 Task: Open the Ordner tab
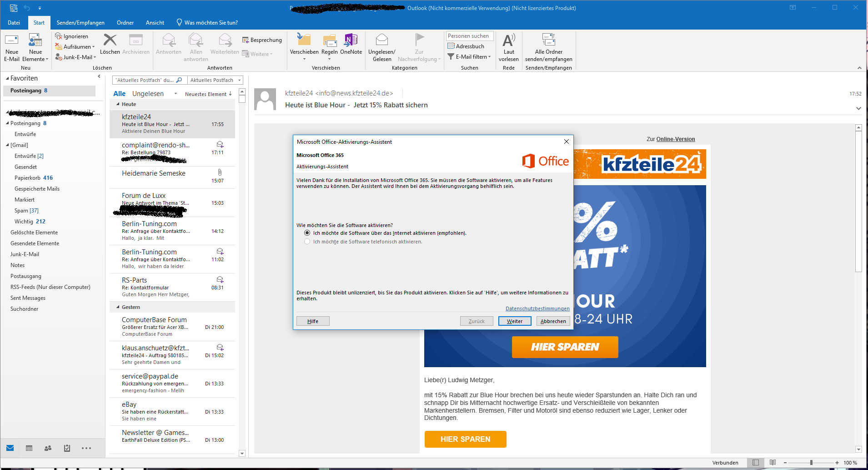coord(125,22)
